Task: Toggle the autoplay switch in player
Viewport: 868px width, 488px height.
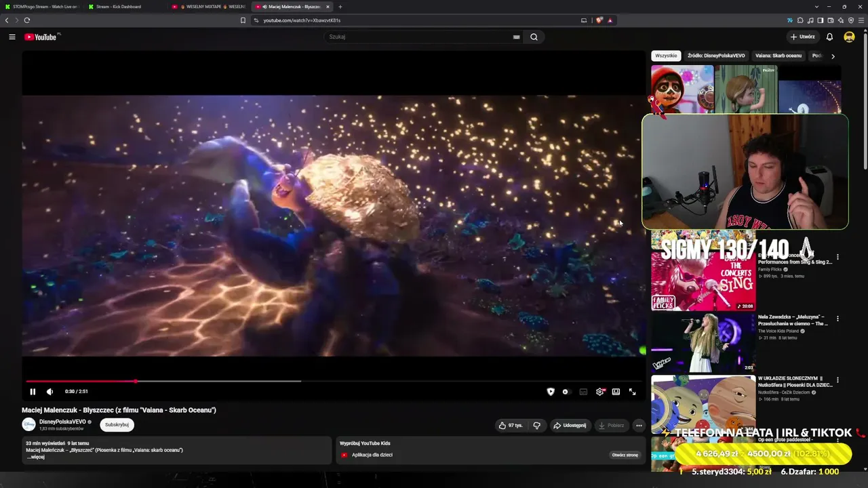Action: click(566, 392)
